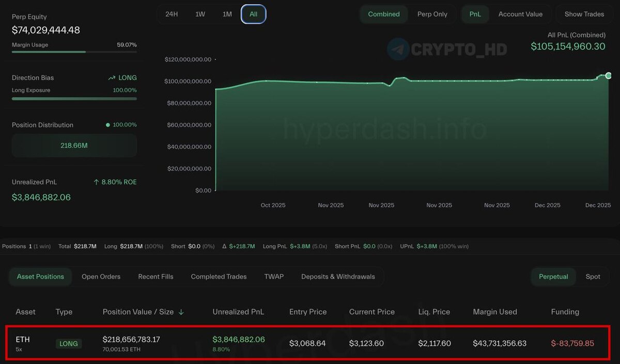
Task: Click the LONG badge in ETH row
Action: (x=69, y=343)
